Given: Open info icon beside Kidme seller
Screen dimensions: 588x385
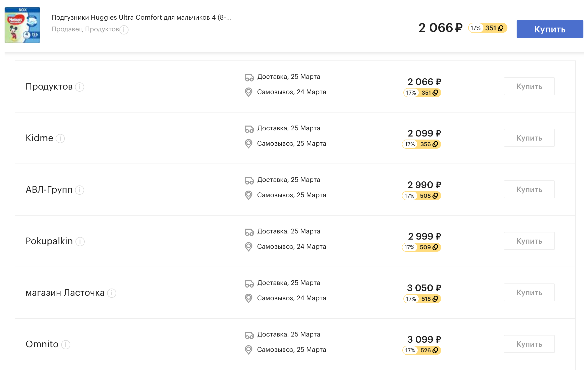Looking at the screenshot, I should [60, 138].
